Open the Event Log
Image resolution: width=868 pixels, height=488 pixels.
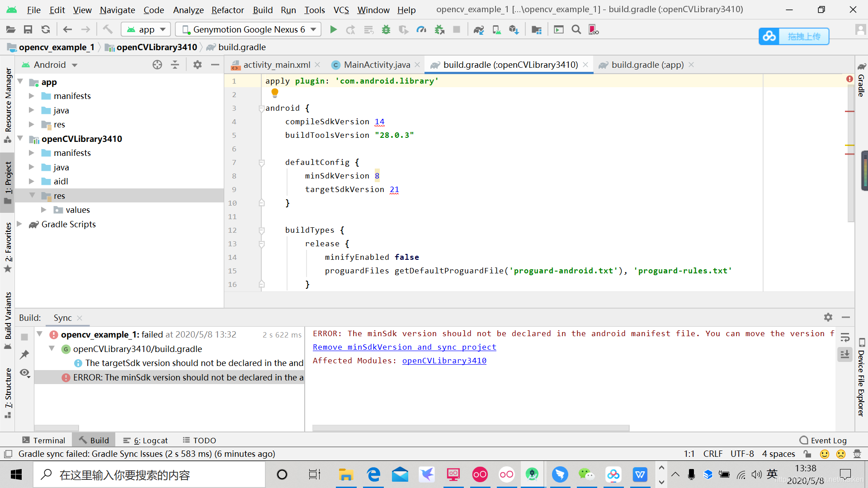pyautogui.click(x=823, y=440)
